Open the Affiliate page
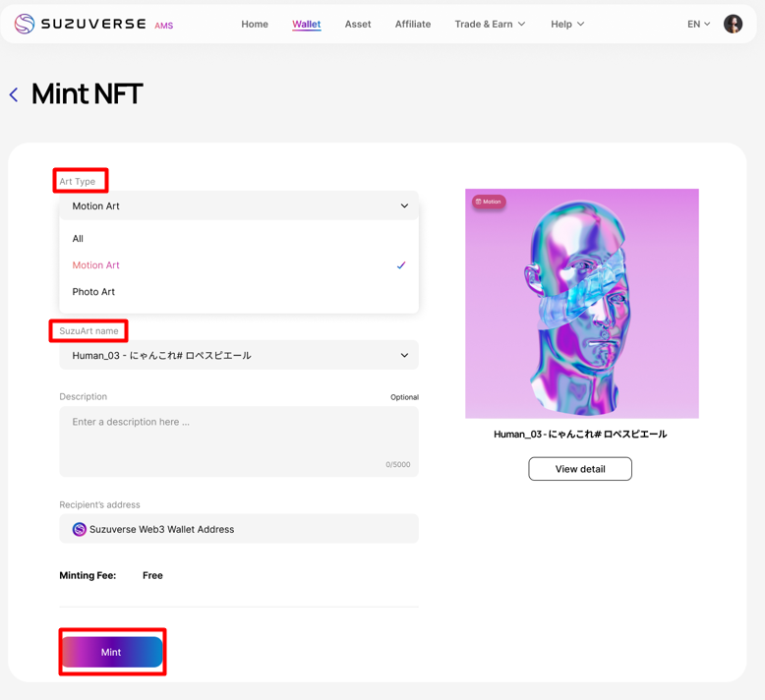Image resolution: width=765 pixels, height=700 pixels. click(413, 24)
